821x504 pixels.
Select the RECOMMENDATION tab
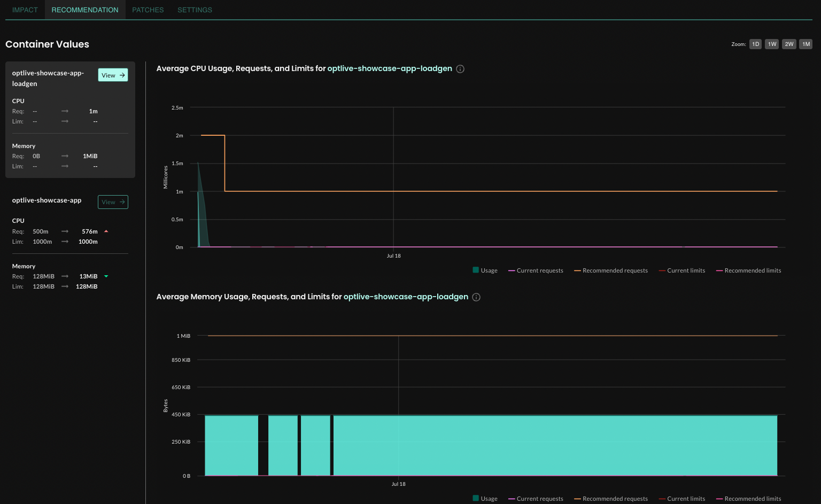tap(85, 10)
